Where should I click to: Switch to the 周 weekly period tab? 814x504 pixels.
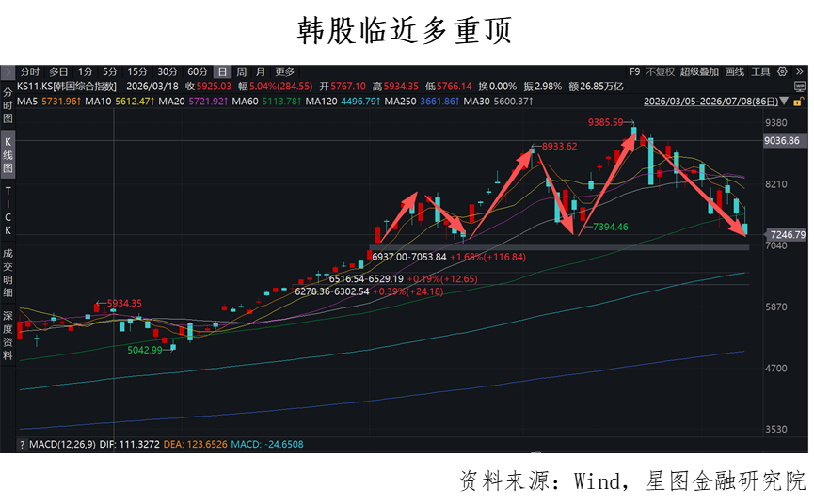pos(242,71)
